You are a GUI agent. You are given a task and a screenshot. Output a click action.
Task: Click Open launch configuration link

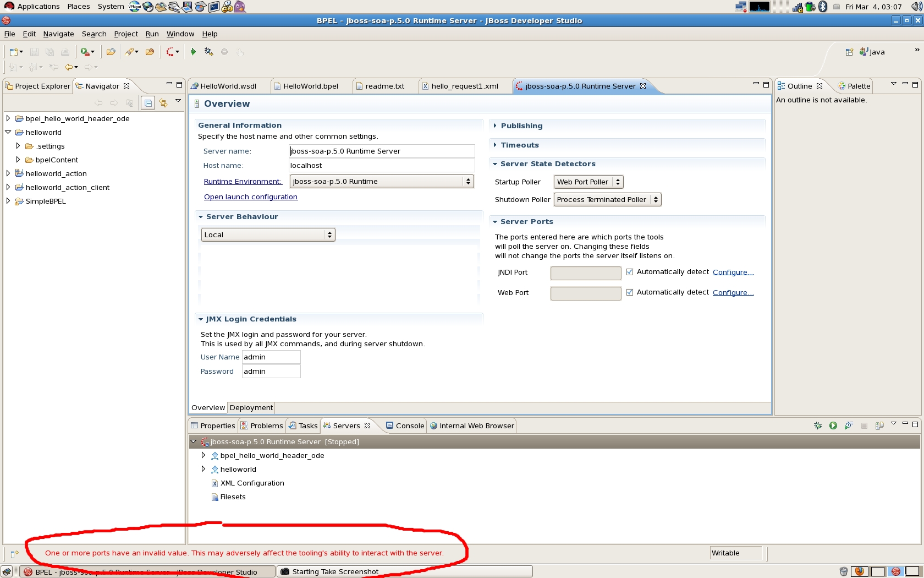251,197
